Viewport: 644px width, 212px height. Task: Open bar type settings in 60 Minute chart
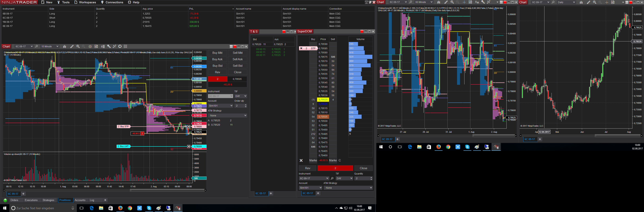click(439, 2)
